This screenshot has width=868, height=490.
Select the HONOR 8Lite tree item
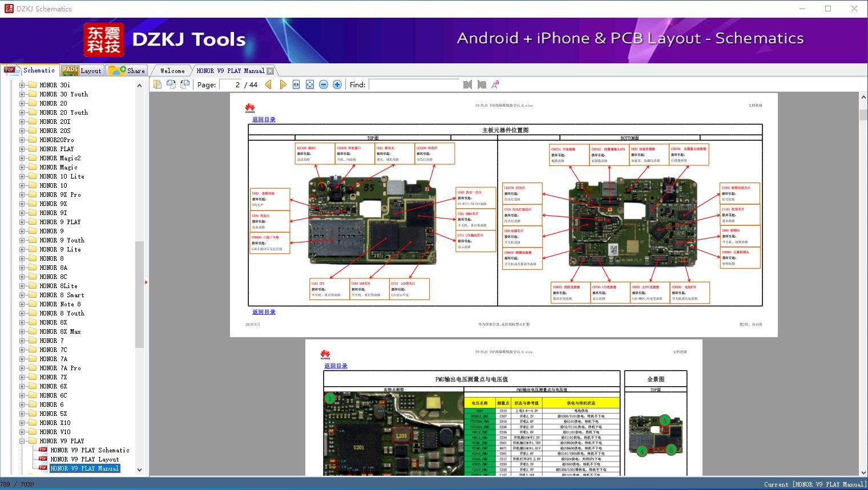tap(58, 286)
